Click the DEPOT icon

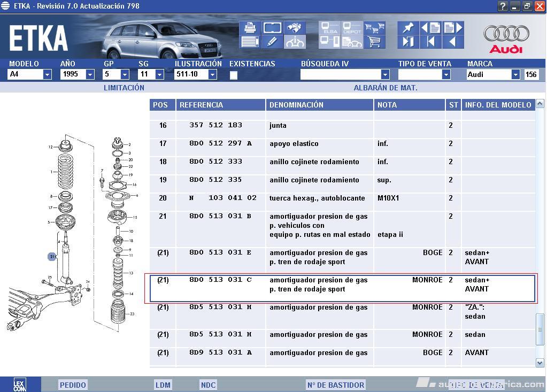[x=352, y=28]
